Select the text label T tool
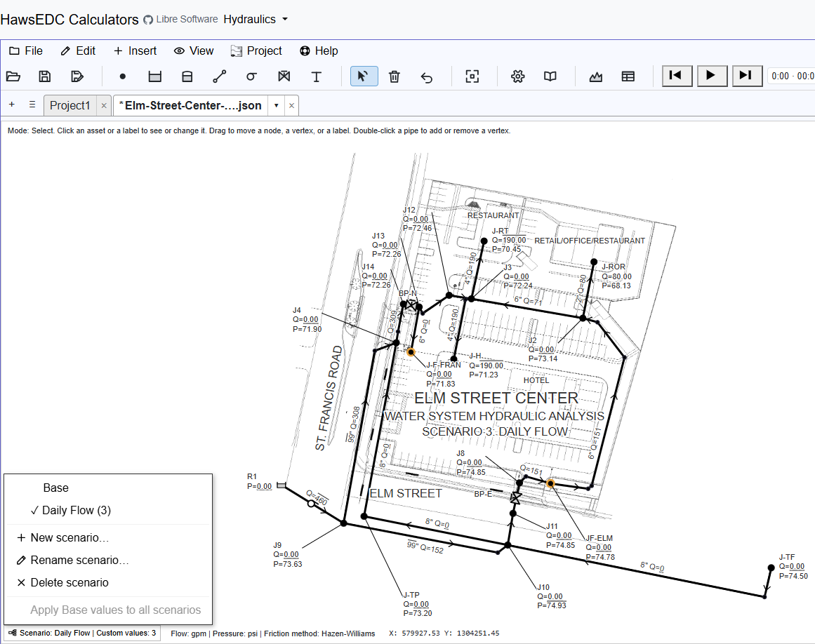The height and width of the screenshot is (644, 815). tap(316, 76)
